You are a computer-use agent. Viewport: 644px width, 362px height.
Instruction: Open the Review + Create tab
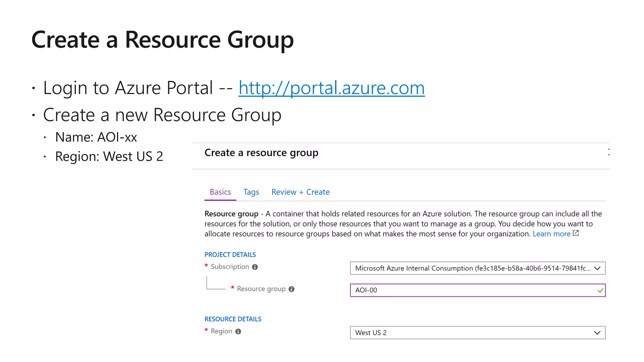(300, 192)
